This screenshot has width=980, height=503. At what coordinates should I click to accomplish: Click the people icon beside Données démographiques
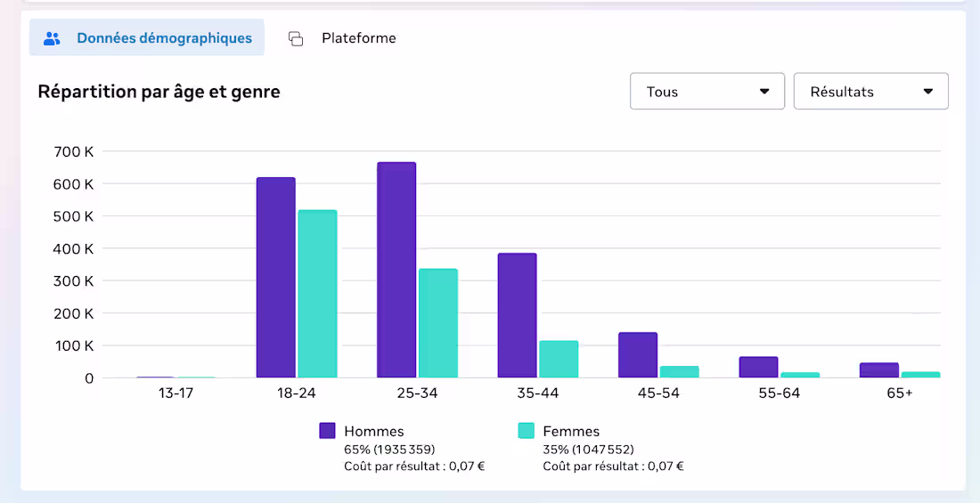point(52,39)
